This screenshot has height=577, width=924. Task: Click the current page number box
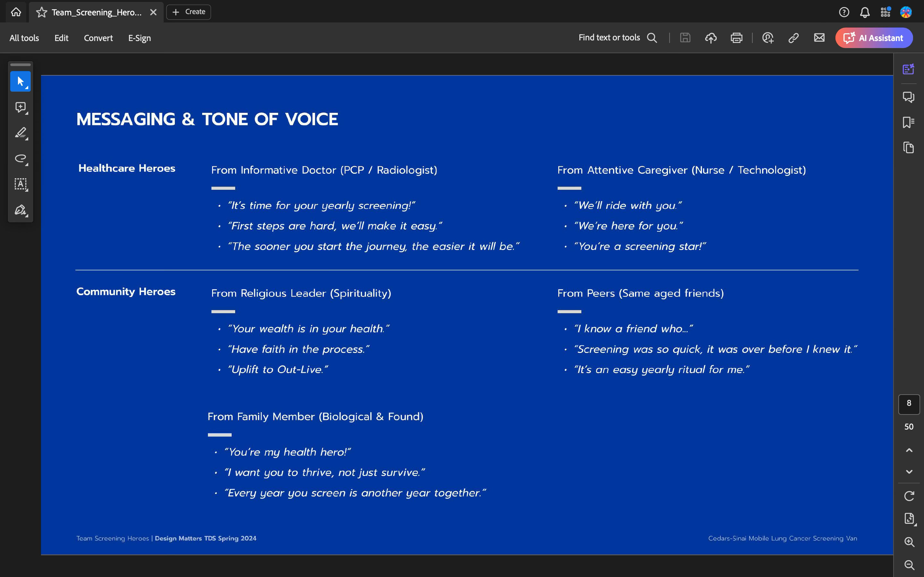pyautogui.click(x=909, y=404)
